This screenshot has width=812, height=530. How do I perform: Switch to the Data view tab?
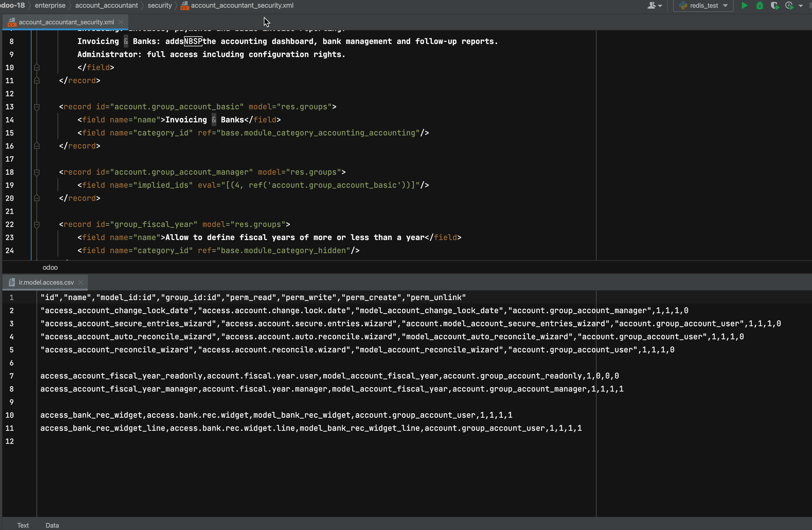[x=52, y=525]
